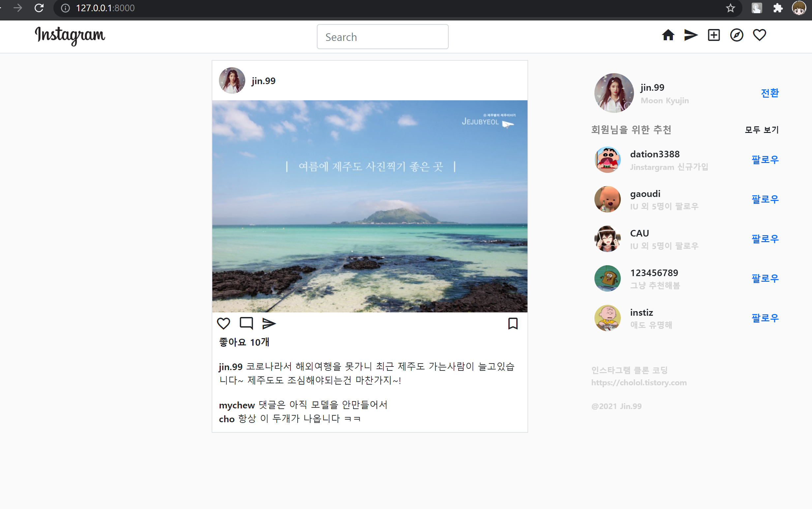Click the Search input field
The width and height of the screenshot is (812, 509).
382,37
